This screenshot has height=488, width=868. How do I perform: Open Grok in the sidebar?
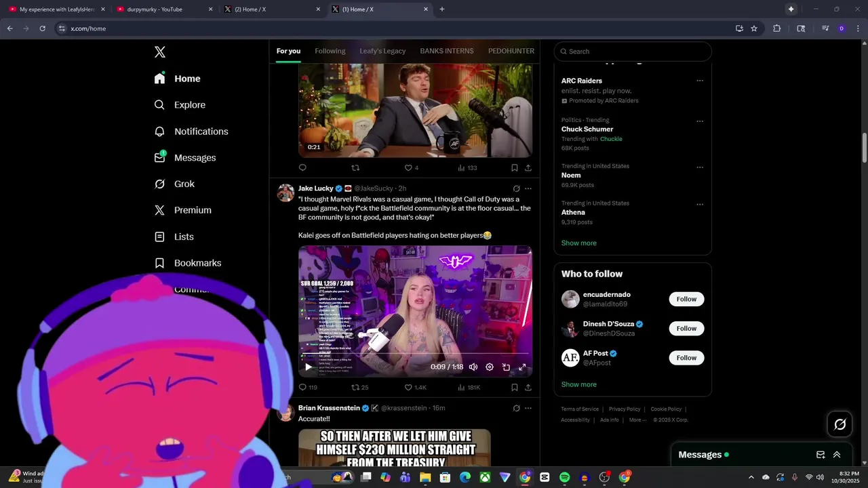[x=175, y=184]
